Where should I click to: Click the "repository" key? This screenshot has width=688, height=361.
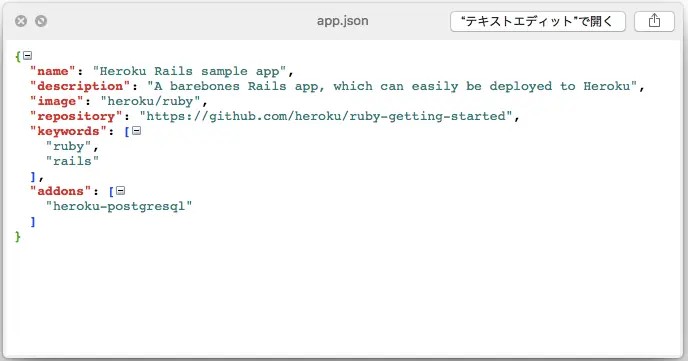[76, 116]
